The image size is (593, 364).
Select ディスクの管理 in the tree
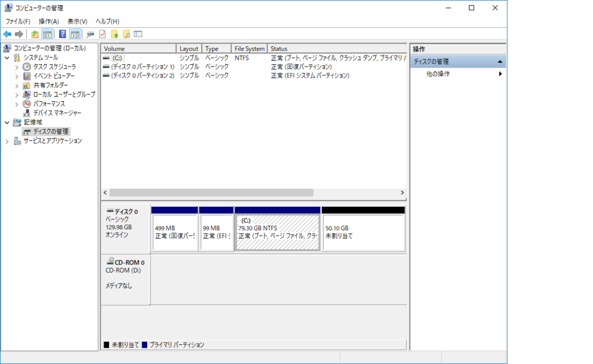[51, 131]
